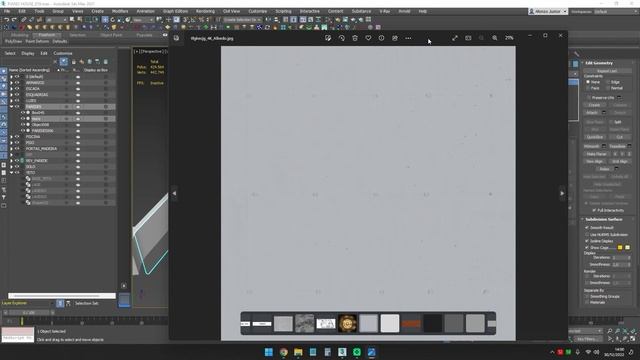The height and width of the screenshot is (360, 640).
Task: Open the Modifiers menu
Action: pos(120,11)
